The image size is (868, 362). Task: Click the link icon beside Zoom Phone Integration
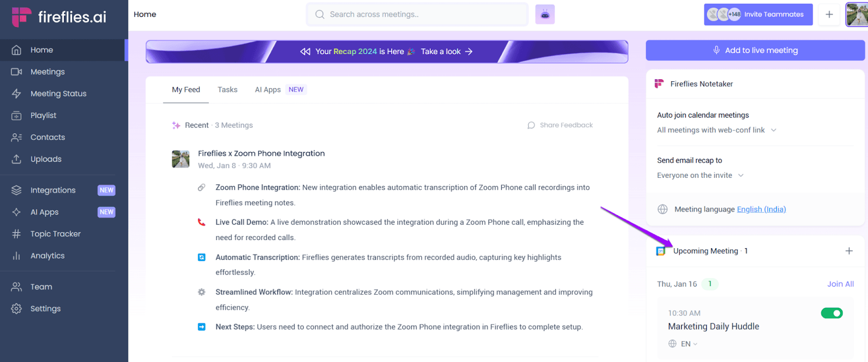click(x=201, y=188)
